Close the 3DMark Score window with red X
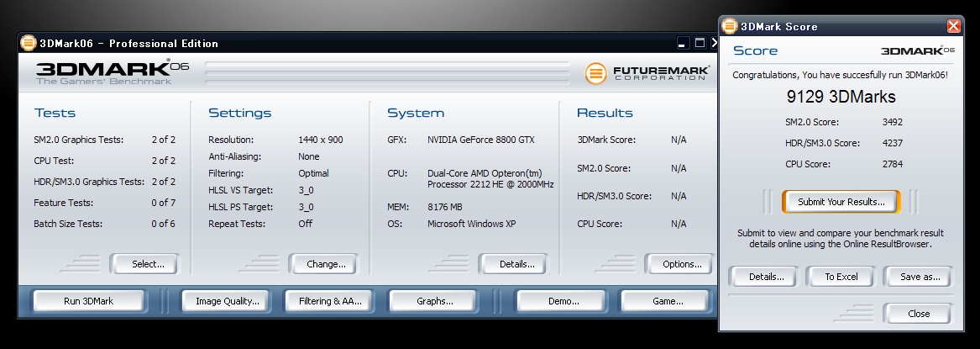The height and width of the screenshot is (349, 980). click(x=953, y=26)
